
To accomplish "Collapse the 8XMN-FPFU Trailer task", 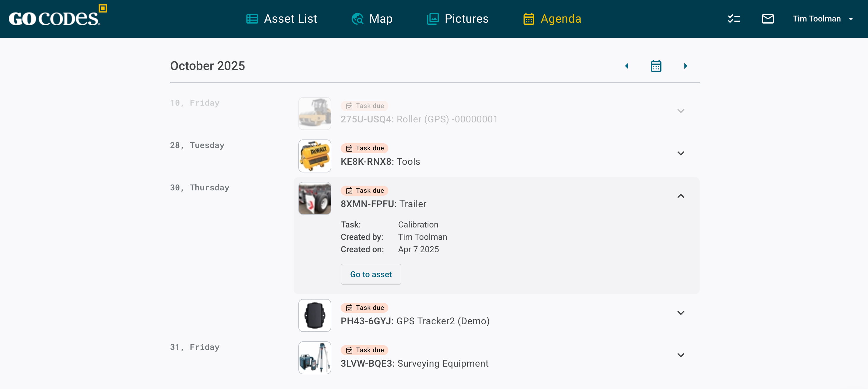I will pyautogui.click(x=681, y=196).
